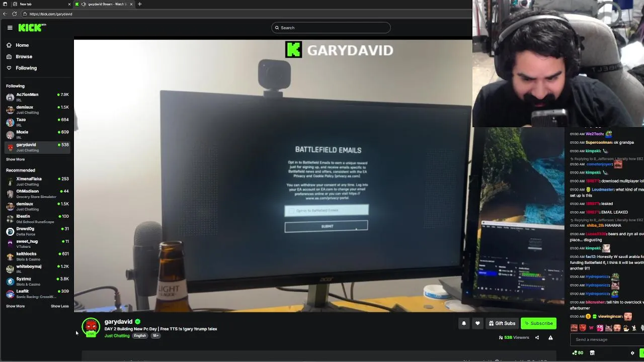Click the browser back arrow
Screen dimensions: 644x362
point(6,14)
